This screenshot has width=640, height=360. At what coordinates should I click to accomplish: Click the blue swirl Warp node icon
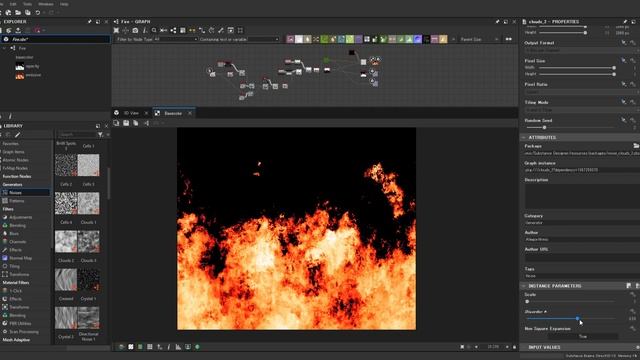click(417, 39)
